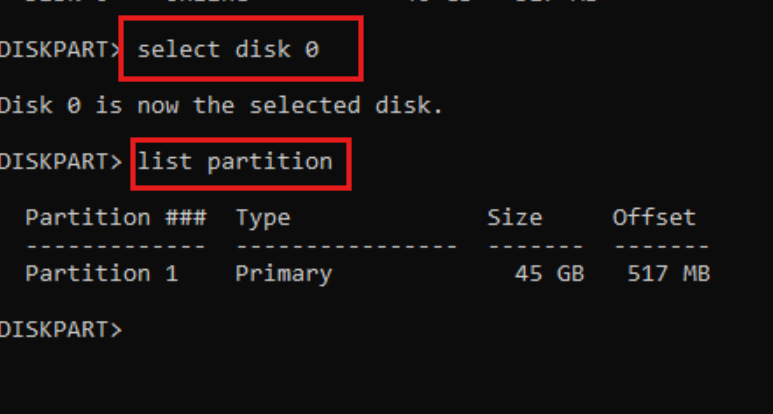Click the dashed separator under the Size header
The width and height of the screenshot is (773, 414).
[535, 246]
